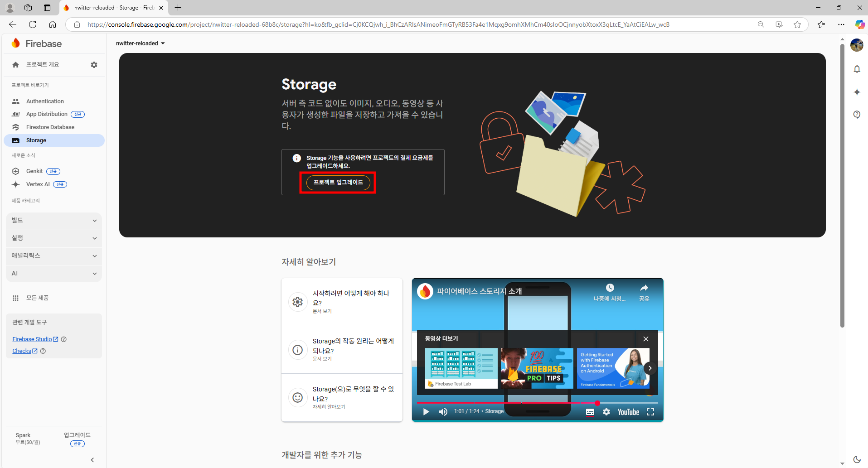
Task: Expand the AI category
Action: (54, 273)
